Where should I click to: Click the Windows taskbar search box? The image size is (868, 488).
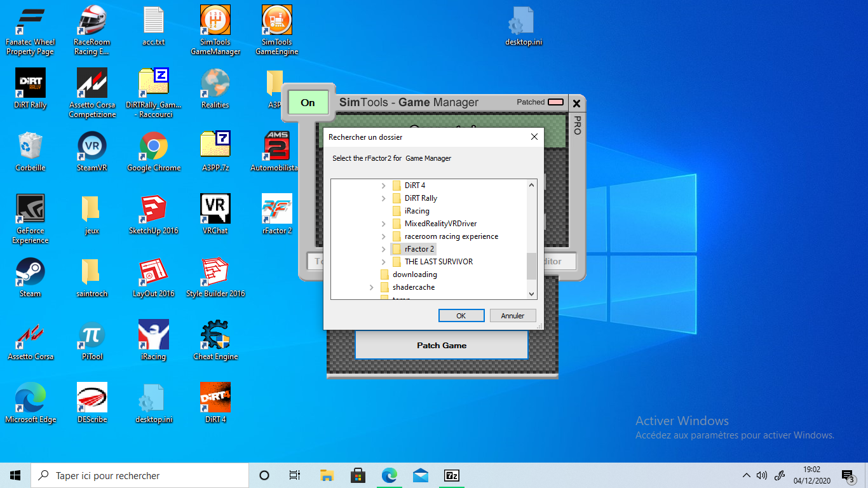tap(140, 475)
